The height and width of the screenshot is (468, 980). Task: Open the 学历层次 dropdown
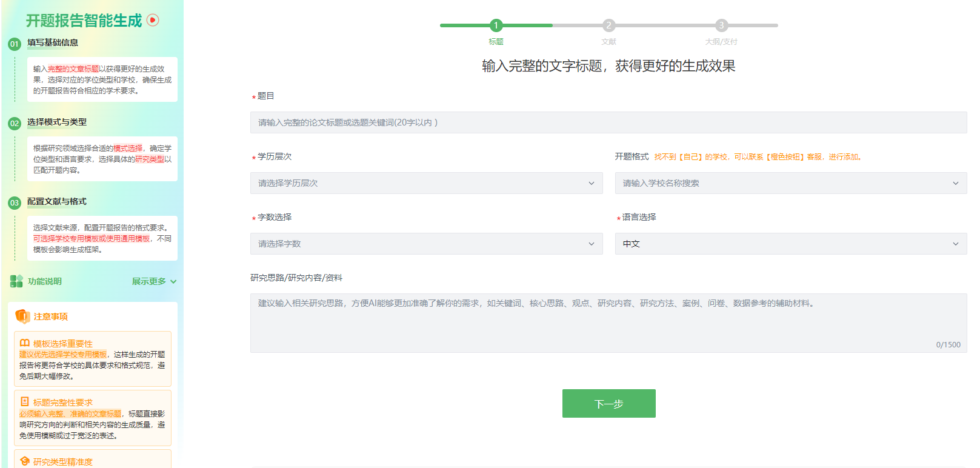426,183
